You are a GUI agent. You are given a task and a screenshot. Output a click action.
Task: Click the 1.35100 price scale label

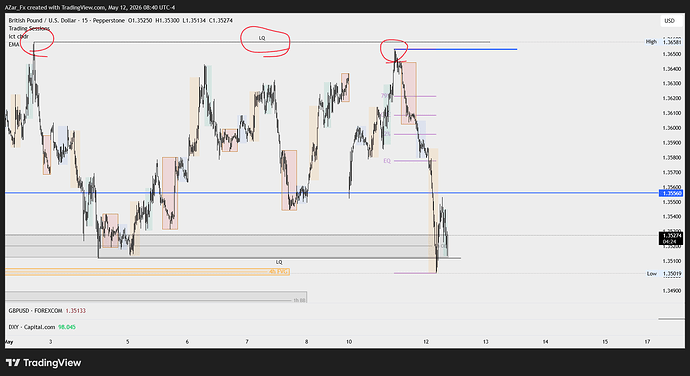point(672,261)
